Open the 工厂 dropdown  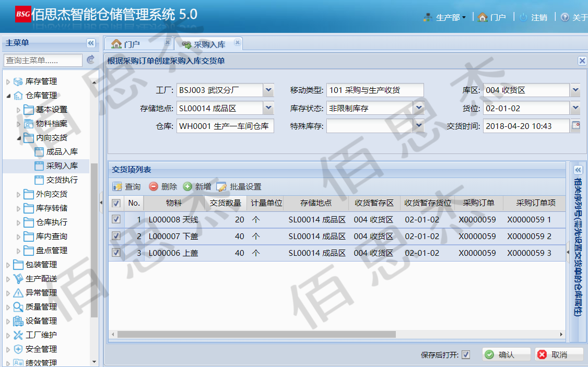tap(268, 90)
